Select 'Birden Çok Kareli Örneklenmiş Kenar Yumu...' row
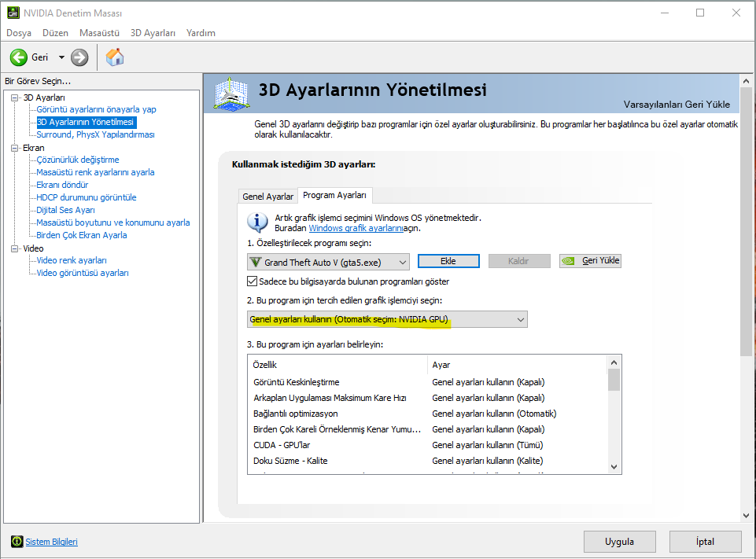 coord(427,429)
